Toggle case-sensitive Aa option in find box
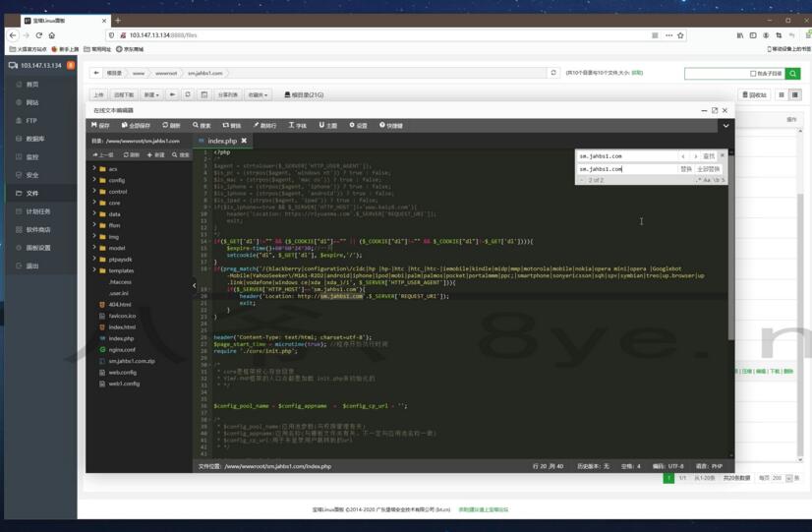Viewport: 812px width, 532px height. pyautogui.click(x=707, y=180)
